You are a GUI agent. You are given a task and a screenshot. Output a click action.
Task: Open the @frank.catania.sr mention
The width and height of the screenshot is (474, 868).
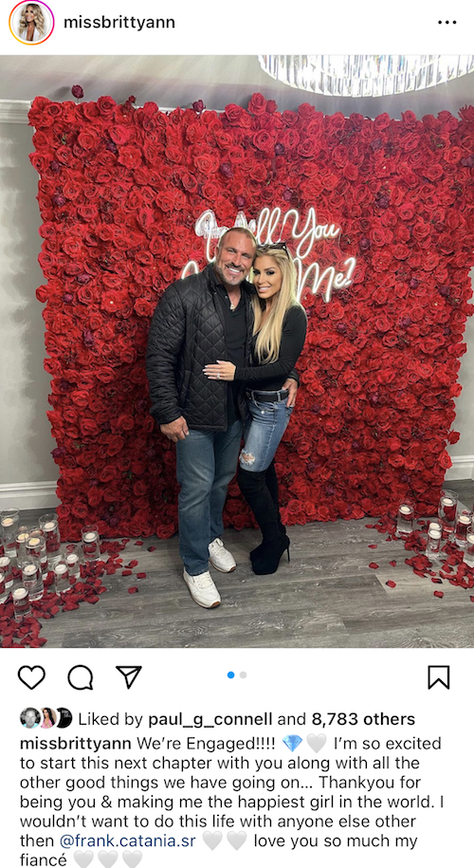(x=128, y=841)
